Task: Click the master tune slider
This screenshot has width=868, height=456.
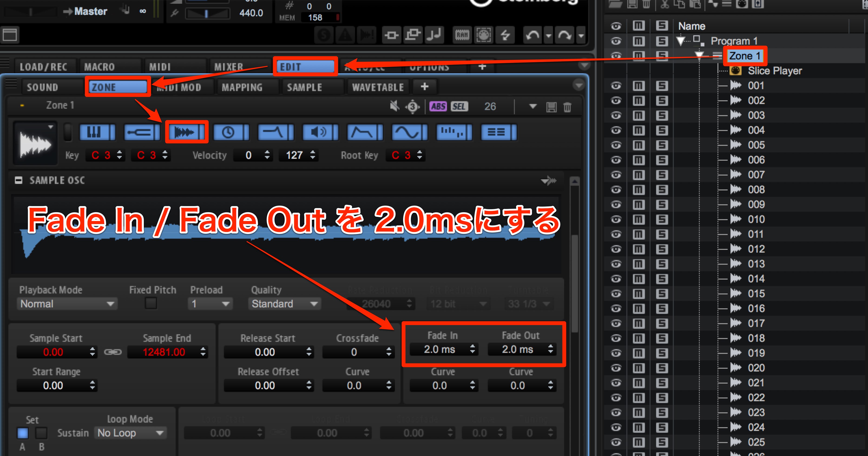Action: point(207,13)
